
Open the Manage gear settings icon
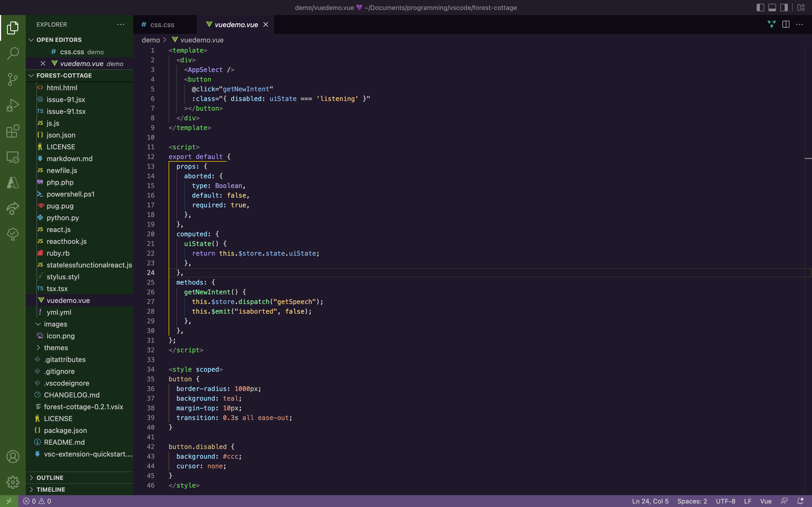click(x=13, y=483)
